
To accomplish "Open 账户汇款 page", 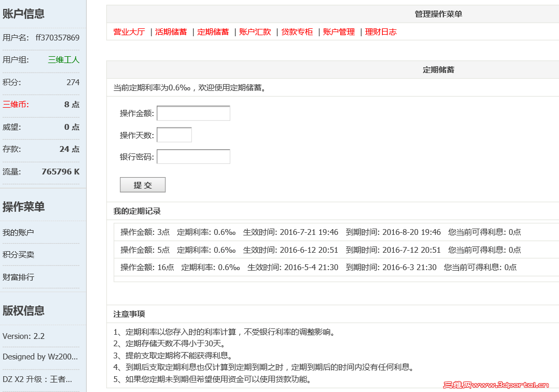I will point(255,32).
